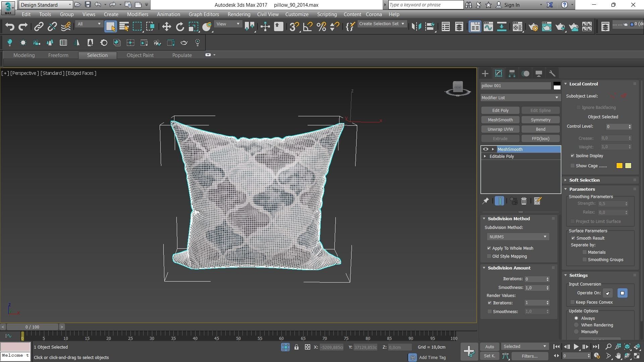Toggle Isoline Display checkbox
Screen dimensions: 644x362
[573, 156]
